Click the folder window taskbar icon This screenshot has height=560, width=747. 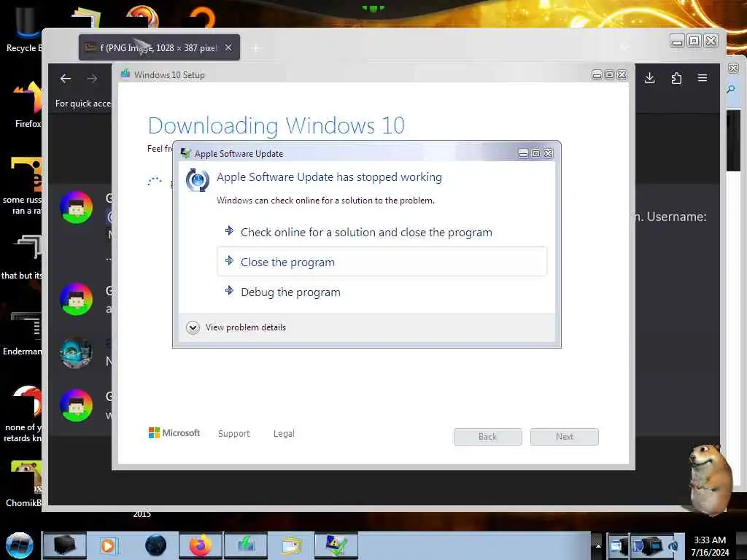click(291, 545)
